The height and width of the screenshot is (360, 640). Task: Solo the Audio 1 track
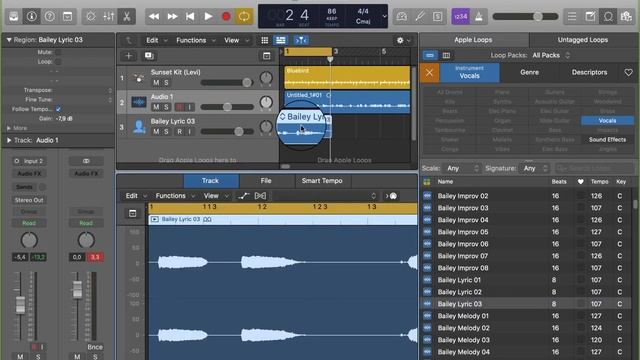(166, 107)
